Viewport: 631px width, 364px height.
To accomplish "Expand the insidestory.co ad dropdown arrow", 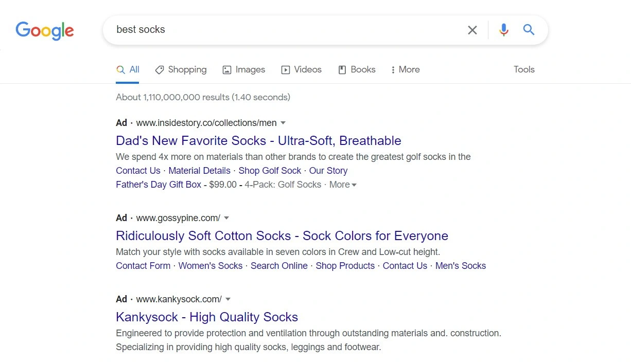I will pos(283,123).
